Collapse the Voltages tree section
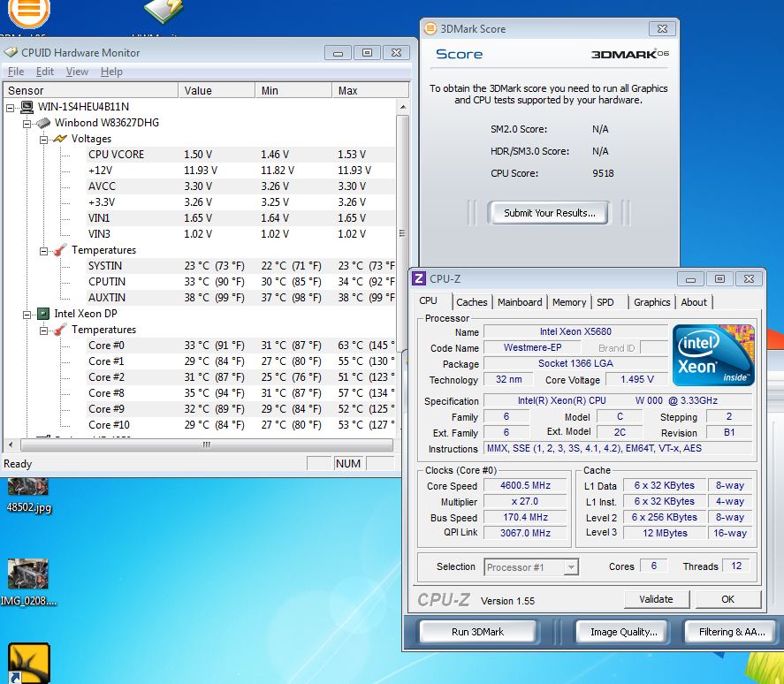 [43, 139]
